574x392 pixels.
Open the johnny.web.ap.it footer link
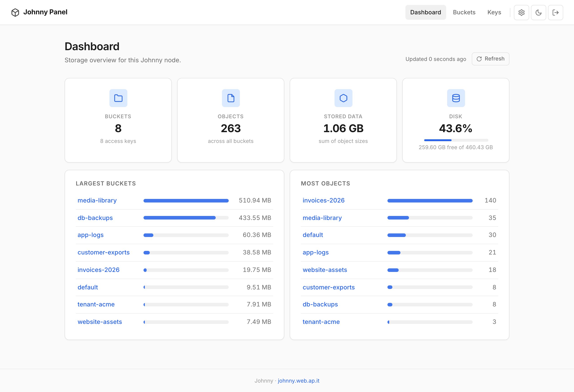pos(298,381)
